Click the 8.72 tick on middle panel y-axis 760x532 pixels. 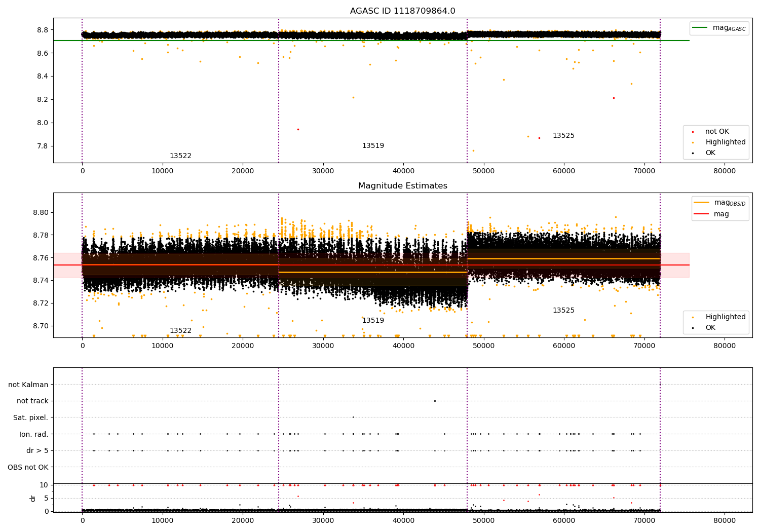(x=40, y=303)
